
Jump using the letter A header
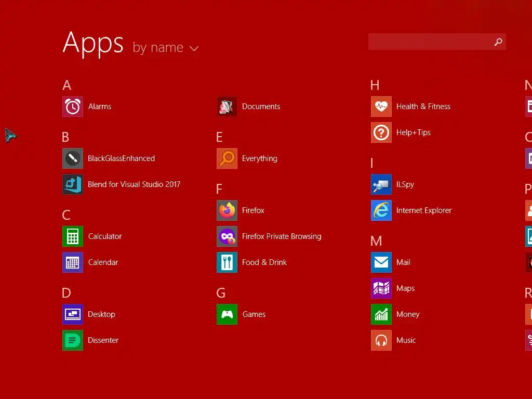coord(67,85)
